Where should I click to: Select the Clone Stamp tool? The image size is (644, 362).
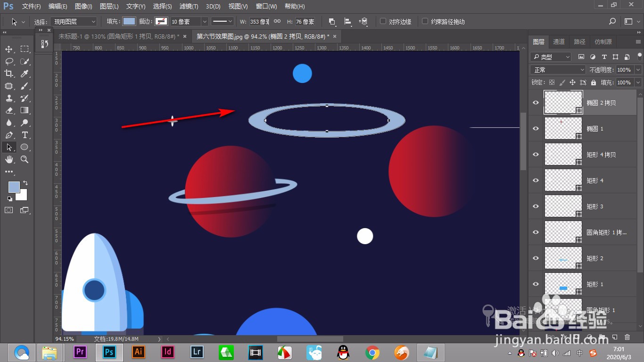click(x=9, y=98)
